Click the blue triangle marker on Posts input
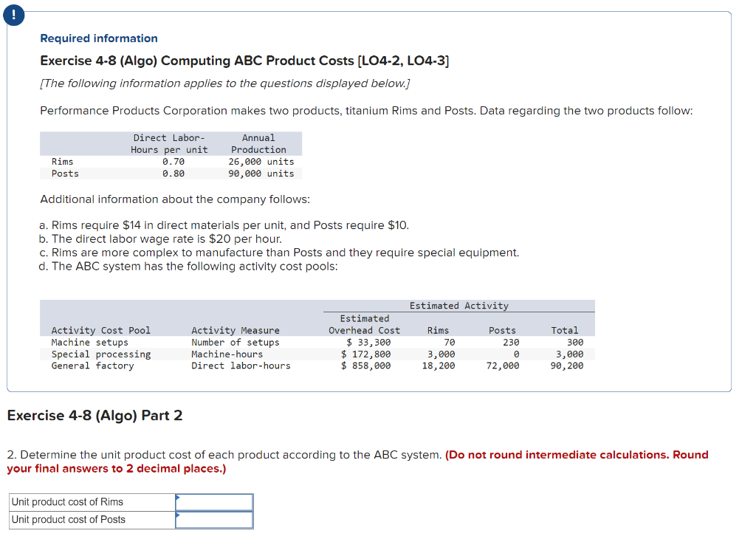 tap(177, 515)
